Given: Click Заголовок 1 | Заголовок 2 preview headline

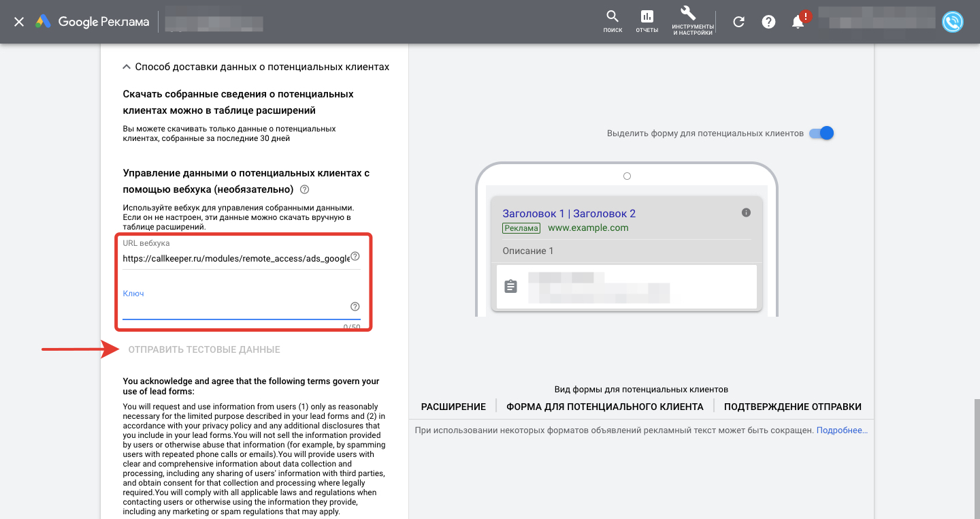Looking at the screenshot, I should 569,213.
